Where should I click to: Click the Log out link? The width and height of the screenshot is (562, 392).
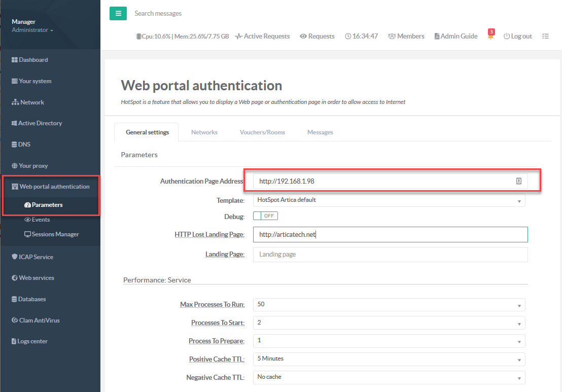tap(517, 37)
